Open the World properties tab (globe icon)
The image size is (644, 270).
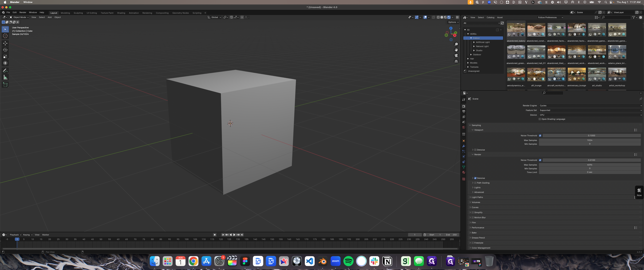click(464, 127)
